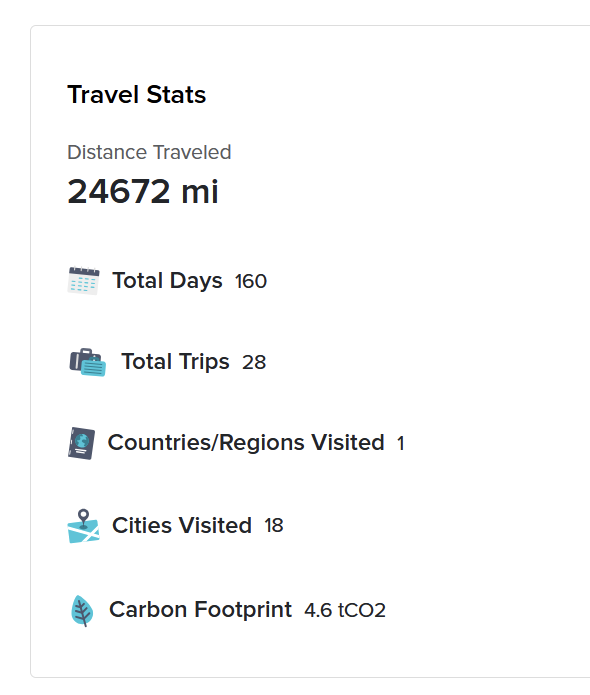Click the suitcase icon next to Total Trips
Image resolution: width=590 pixels, height=695 pixels.
click(88, 362)
